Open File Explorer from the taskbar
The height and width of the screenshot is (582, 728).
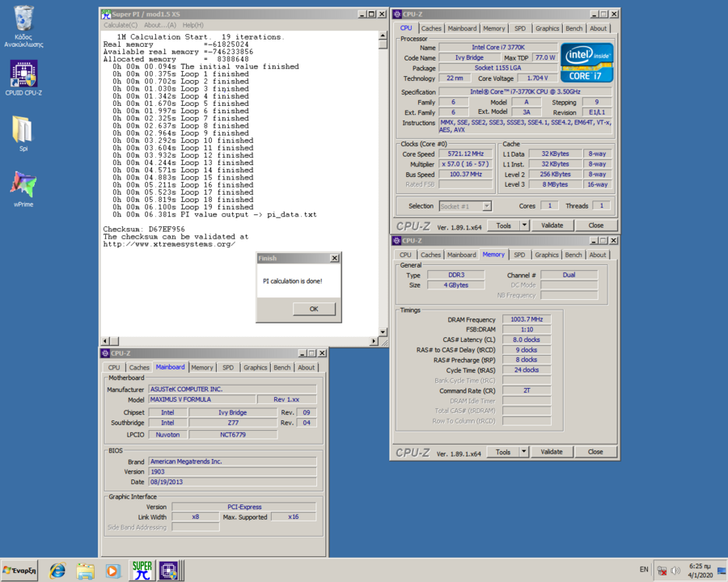[86, 571]
